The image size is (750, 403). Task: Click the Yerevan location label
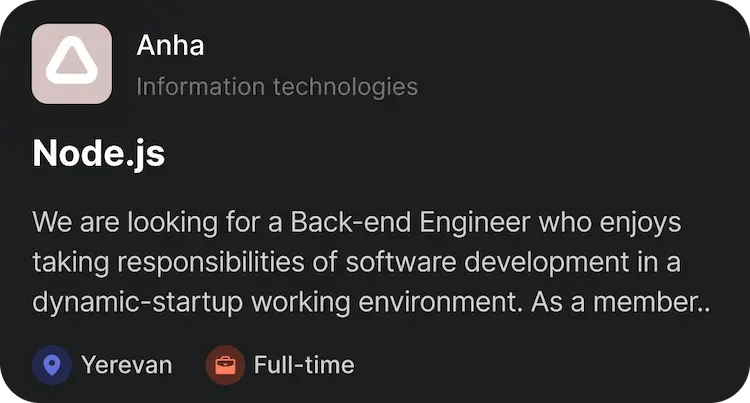[126, 365]
